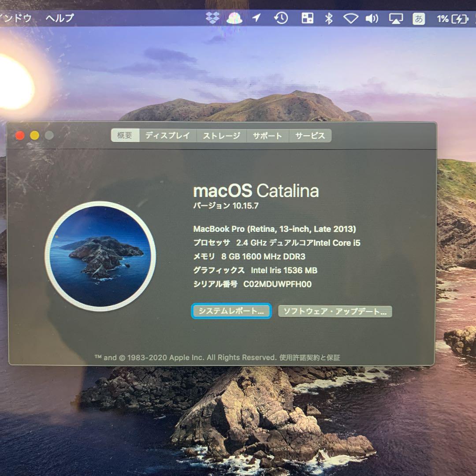Click the processor text 2.4 GHz
Viewport: 476px width, 476px height.
point(251,243)
